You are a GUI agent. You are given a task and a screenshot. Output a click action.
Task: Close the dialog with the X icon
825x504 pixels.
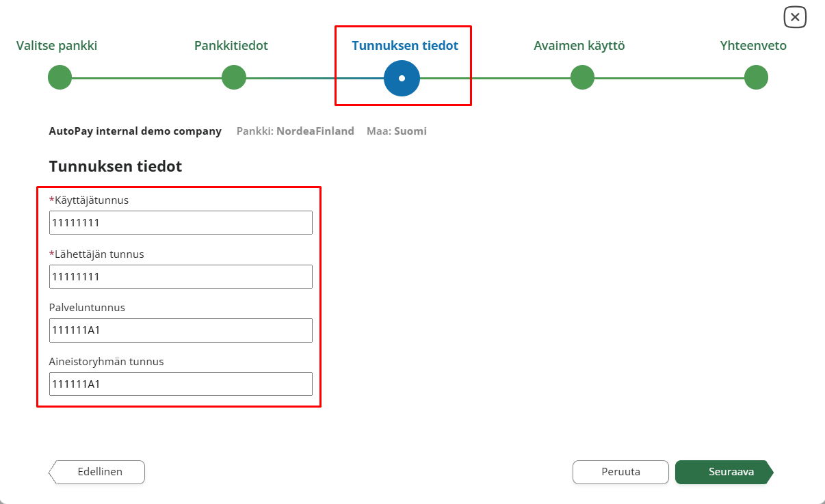tap(795, 18)
